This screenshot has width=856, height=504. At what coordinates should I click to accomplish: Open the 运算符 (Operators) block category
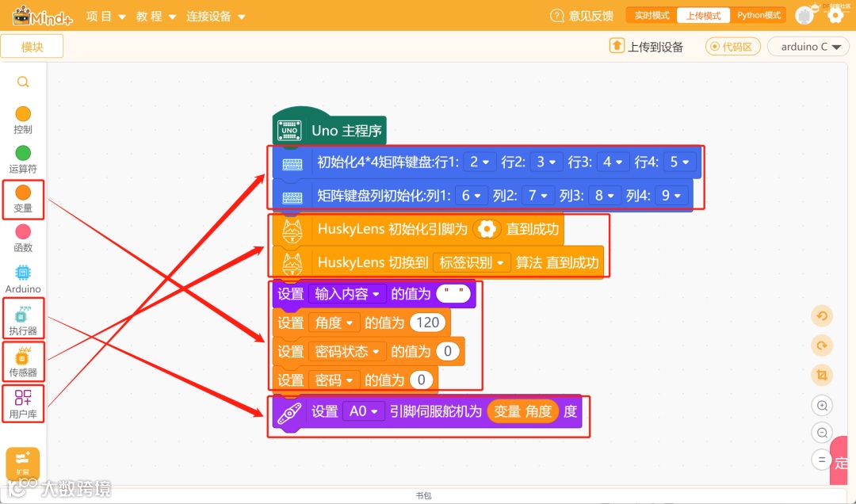click(x=23, y=159)
